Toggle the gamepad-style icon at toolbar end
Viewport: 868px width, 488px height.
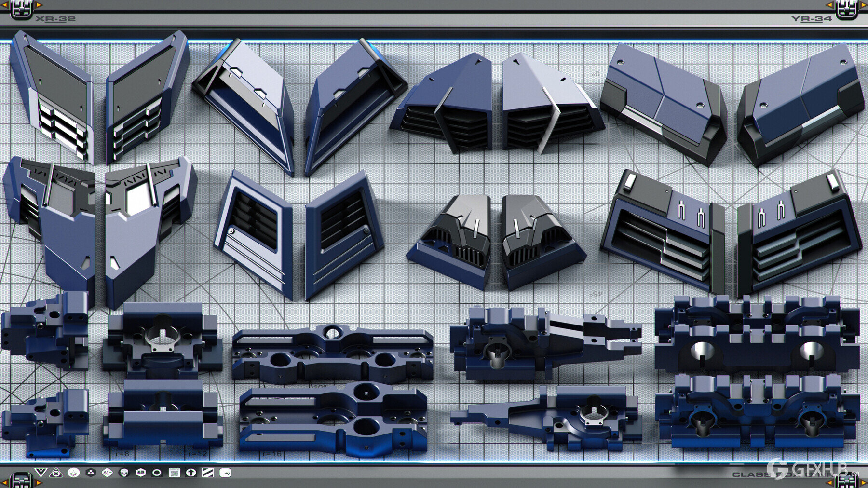tap(225, 472)
